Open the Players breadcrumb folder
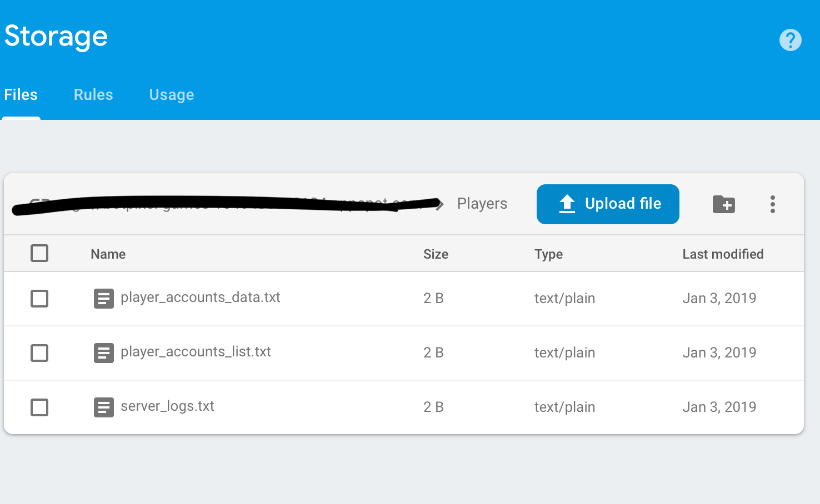Screen dimensions: 820x504 click(x=482, y=204)
